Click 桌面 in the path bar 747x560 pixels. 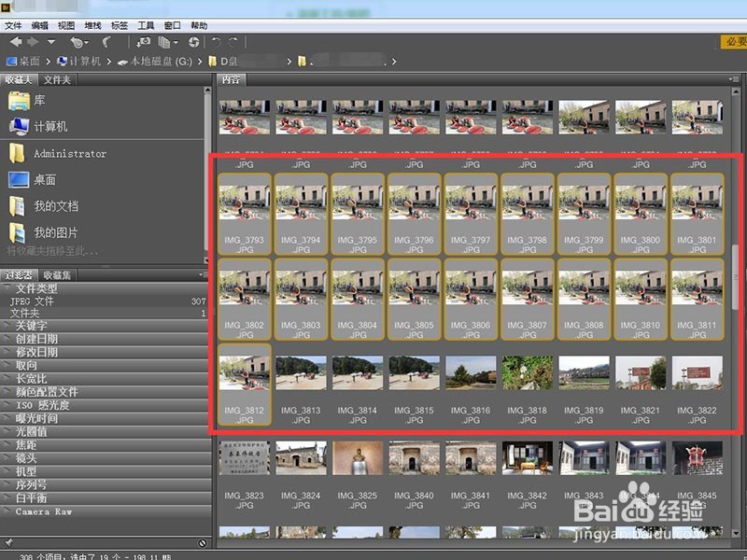click(23, 62)
